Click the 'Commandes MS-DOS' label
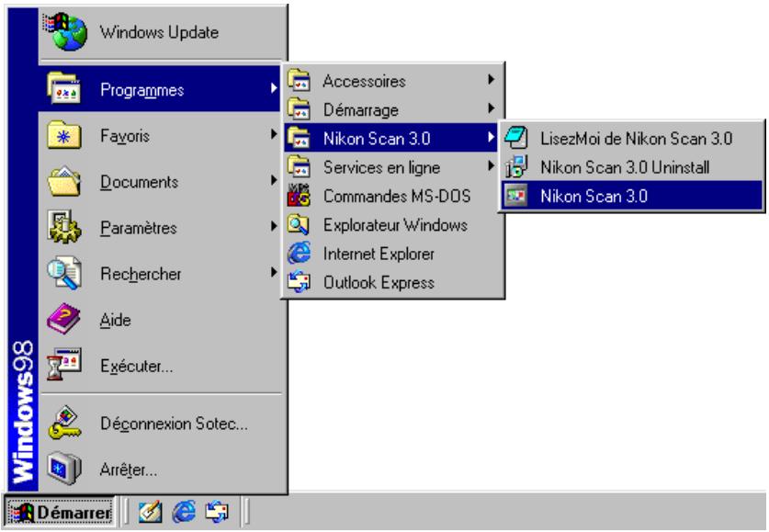This screenshot has height=532, width=769. 397,196
